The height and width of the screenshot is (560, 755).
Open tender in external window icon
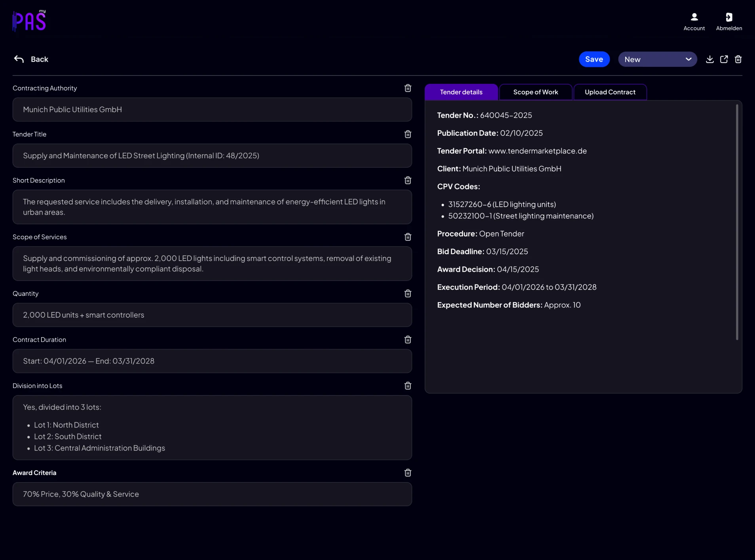tap(724, 59)
